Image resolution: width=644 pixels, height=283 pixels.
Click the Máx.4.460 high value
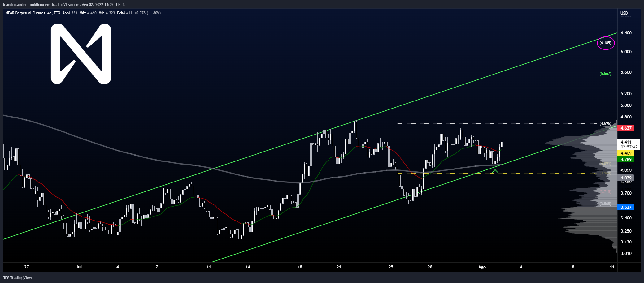coord(88,13)
